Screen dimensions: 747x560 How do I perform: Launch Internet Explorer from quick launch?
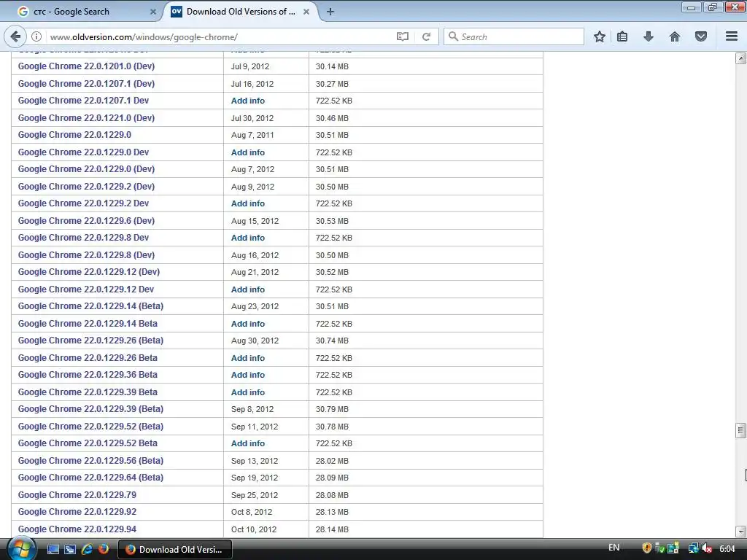point(87,550)
